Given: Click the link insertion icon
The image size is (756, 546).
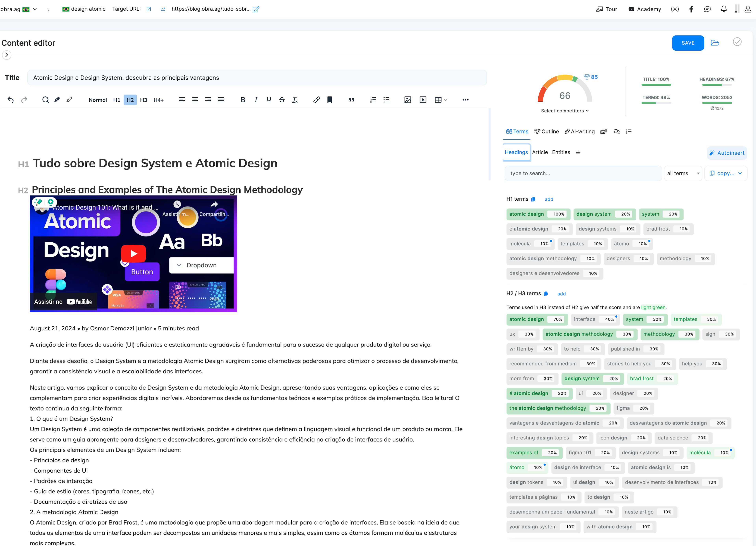Looking at the screenshot, I should tap(316, 100).
